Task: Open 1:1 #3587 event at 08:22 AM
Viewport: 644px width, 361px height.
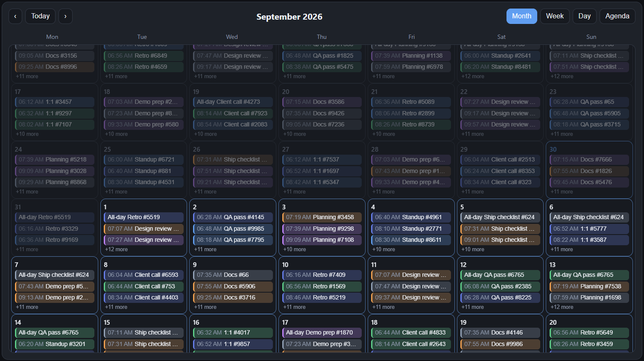Action: pos(589,240)
